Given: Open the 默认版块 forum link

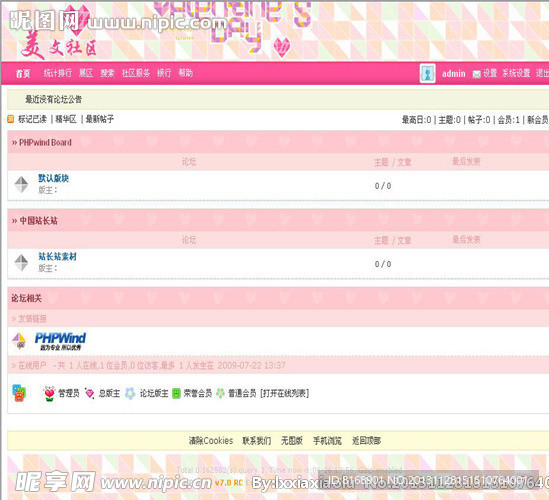Looking at the screenshot, I should pos(54,178).
